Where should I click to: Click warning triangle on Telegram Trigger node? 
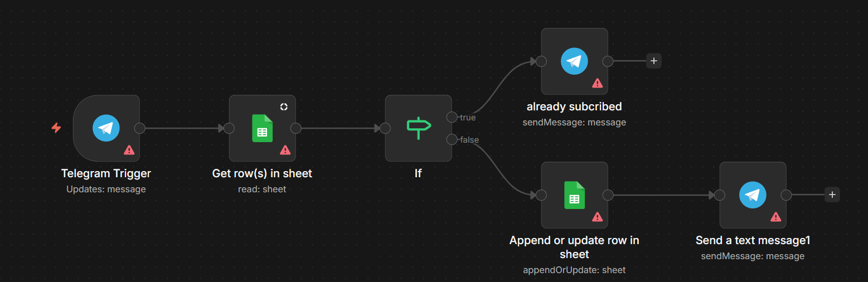point(129,149)
